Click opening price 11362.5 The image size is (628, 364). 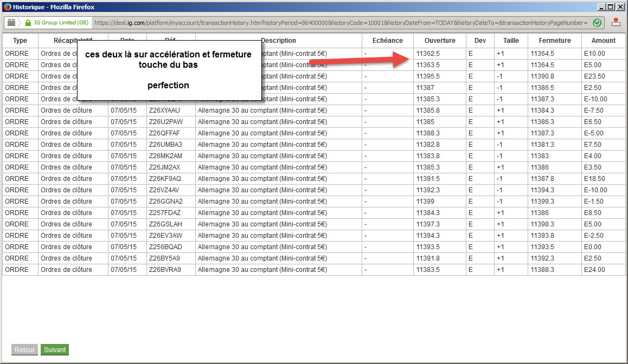tap(428, 54)
